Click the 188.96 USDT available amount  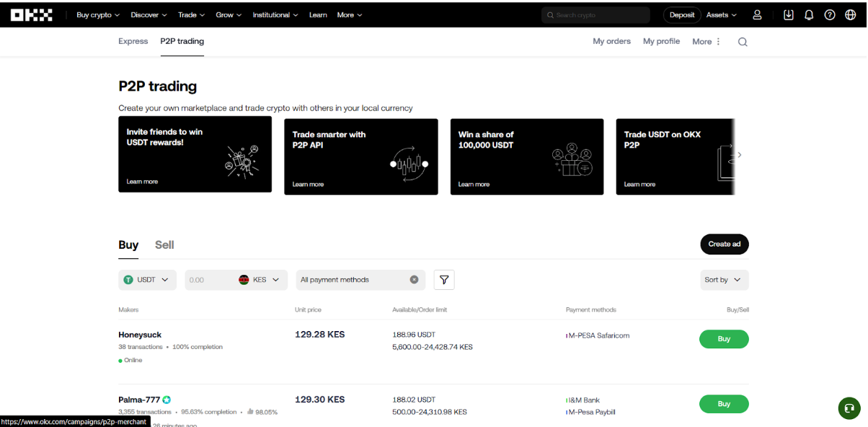tap(414, 335)
